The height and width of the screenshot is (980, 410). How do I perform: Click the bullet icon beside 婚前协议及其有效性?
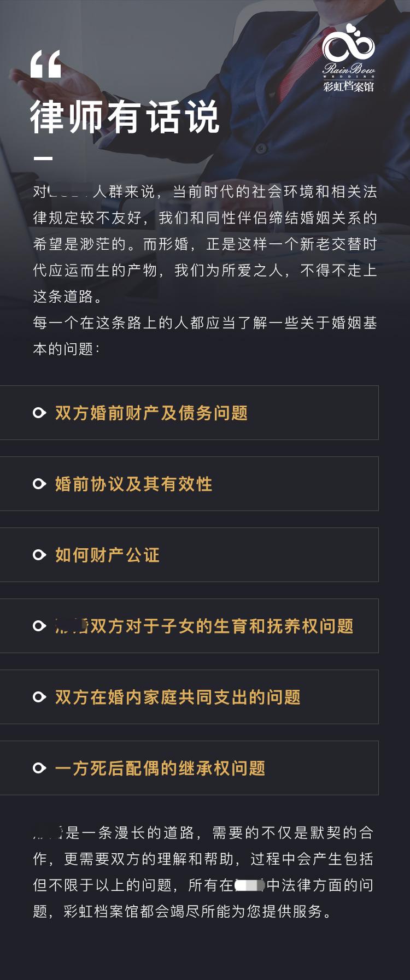tap(39, 484)
